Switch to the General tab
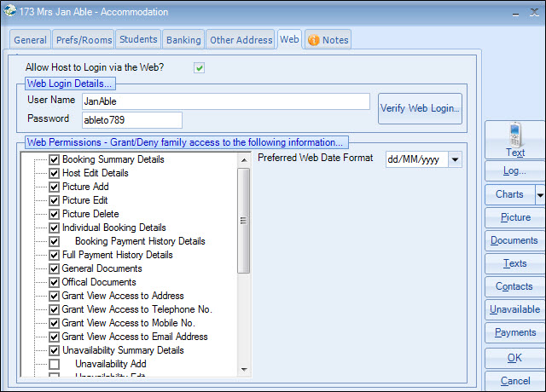Image resolution: width=546 pixels, height=392 pixels. coord(30,40)
